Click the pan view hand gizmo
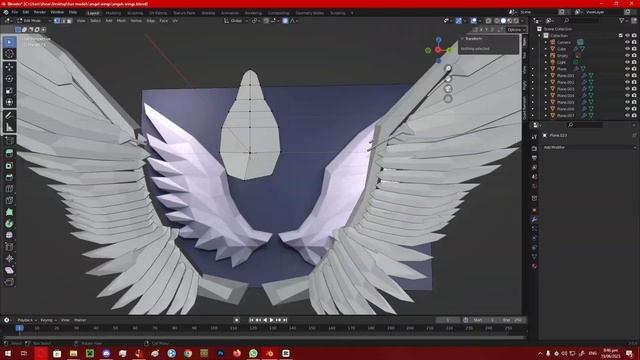Screen dimensions: 640x360 448,78
